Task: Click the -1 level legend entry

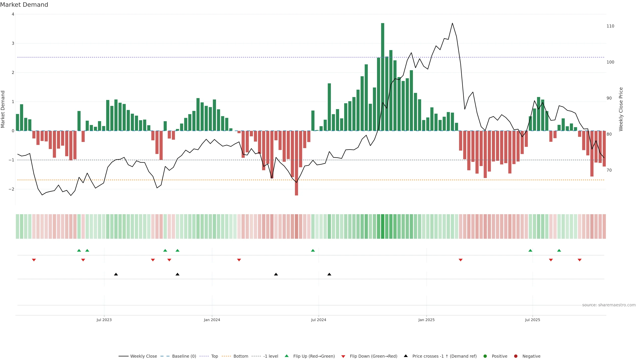Action: [x=271, y=356]
